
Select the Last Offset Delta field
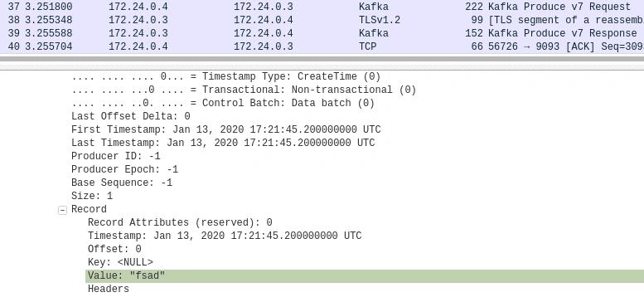click(x=131, y=116)
